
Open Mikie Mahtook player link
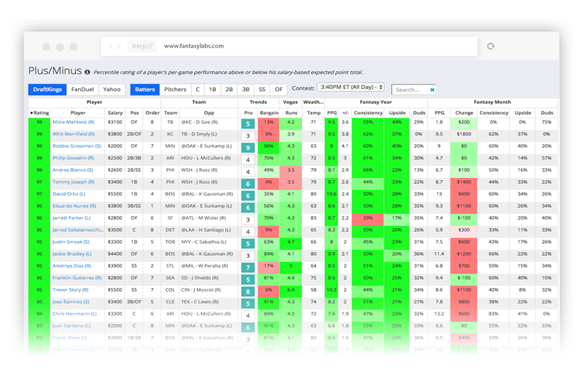73,122
